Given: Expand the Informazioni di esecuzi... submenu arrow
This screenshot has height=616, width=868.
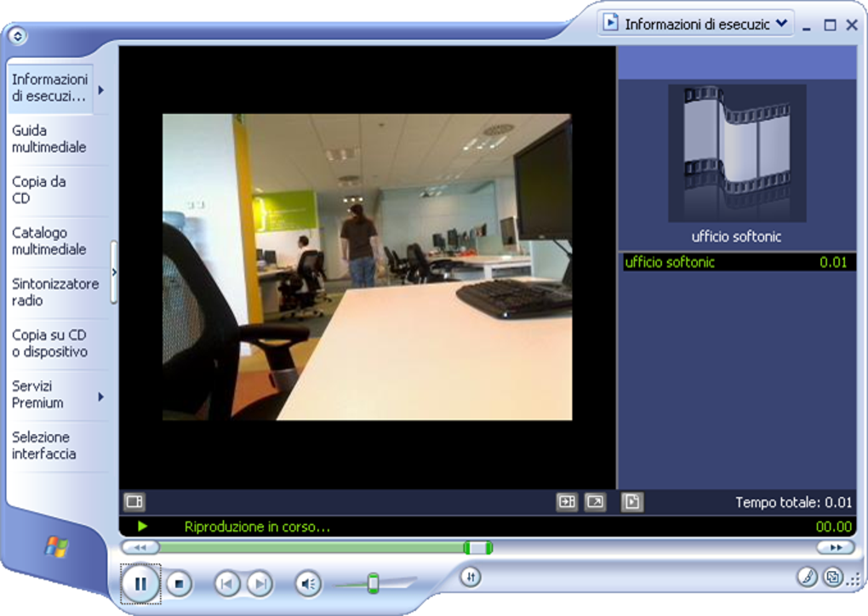Looking at the screenshot, I should (100, 89).
